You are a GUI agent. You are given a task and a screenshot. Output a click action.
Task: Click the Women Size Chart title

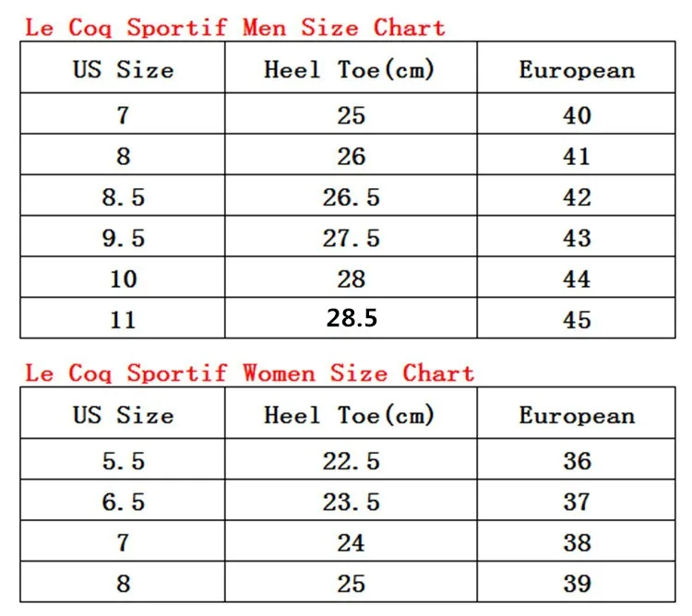pos(249,373)
